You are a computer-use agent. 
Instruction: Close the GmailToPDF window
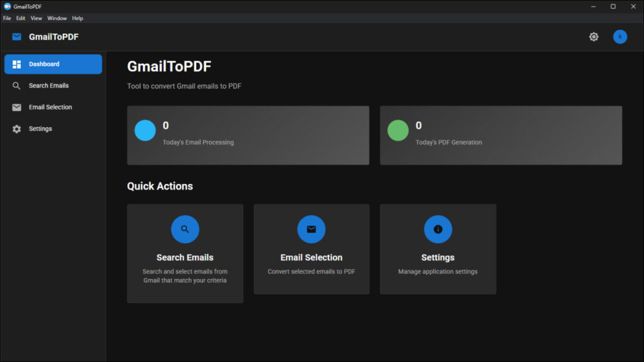633,6
